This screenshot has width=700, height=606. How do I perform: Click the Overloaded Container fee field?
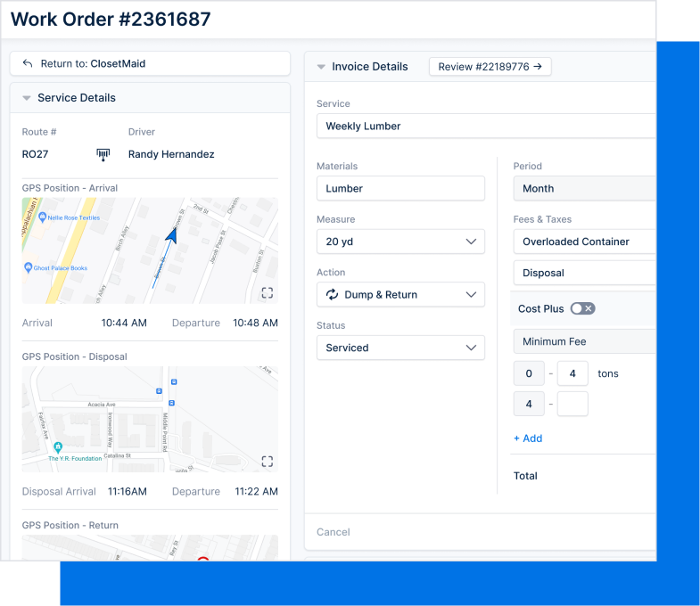pyautogui.click(x=585, y=242)
